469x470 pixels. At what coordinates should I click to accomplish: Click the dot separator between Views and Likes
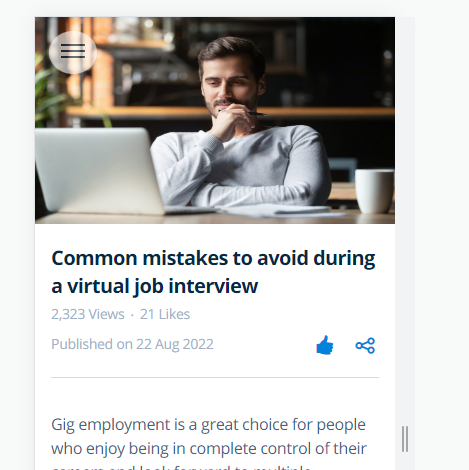pos(132,315)
